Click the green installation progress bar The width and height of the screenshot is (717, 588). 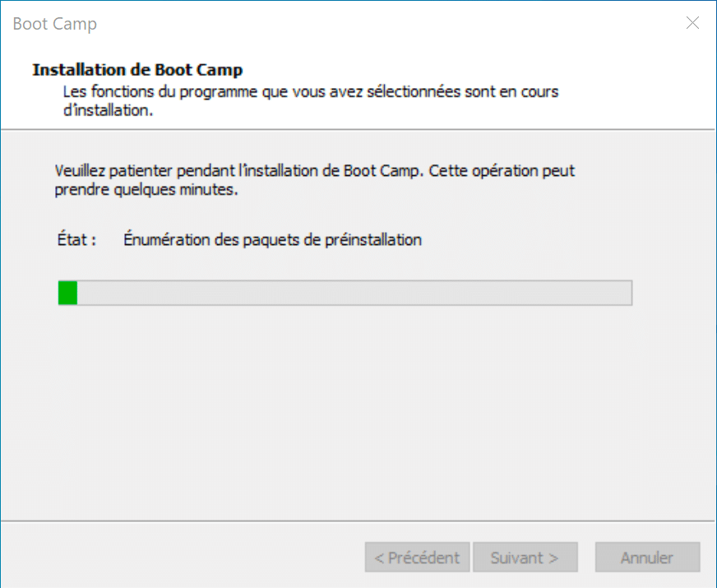pos(345,293)
